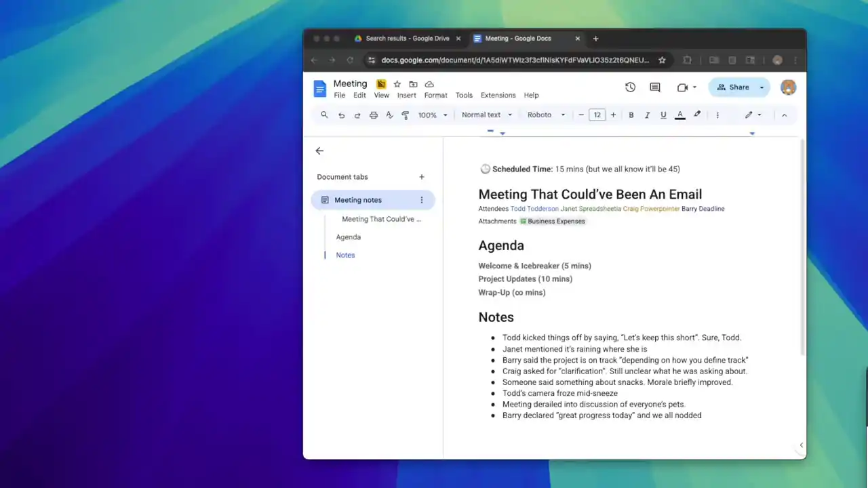
Task: Open Todd Todderson attendee chip
Action: (534, 209)
